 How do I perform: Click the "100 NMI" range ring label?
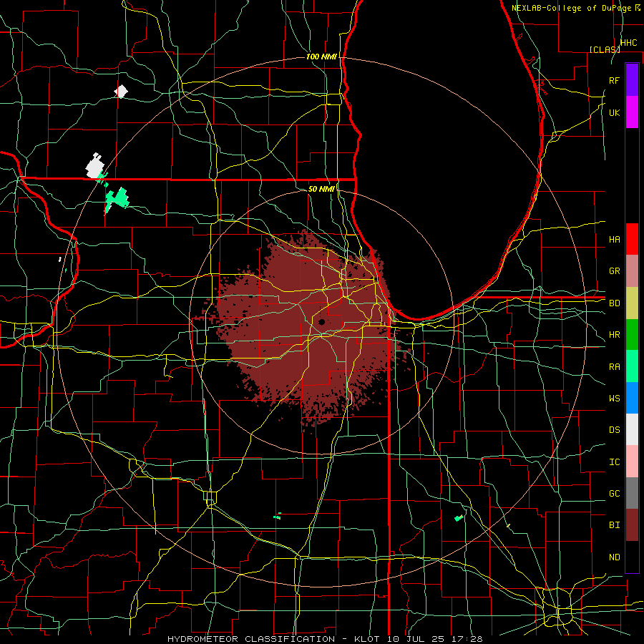coord(321,57)
